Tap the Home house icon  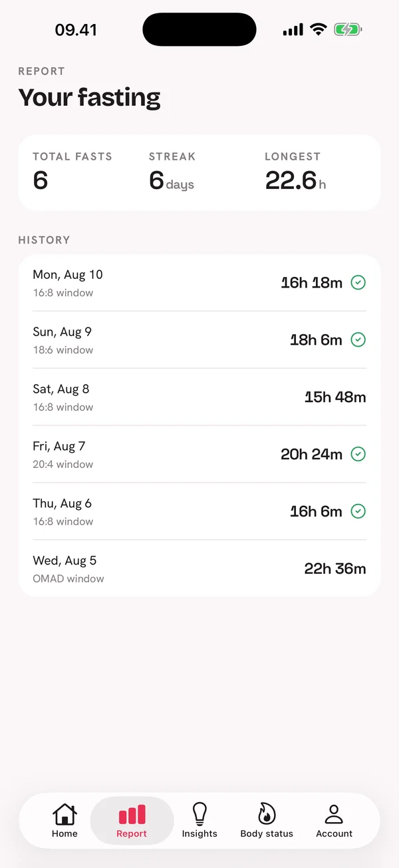(65, 814)
